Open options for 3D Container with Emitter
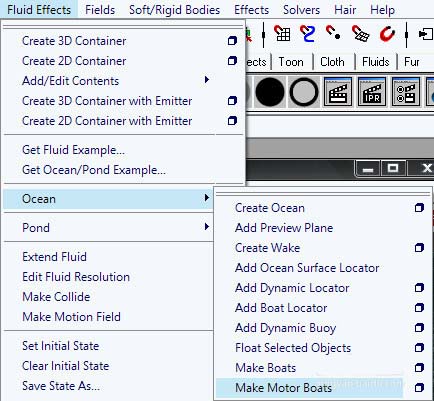 click(x=232, y=101)
